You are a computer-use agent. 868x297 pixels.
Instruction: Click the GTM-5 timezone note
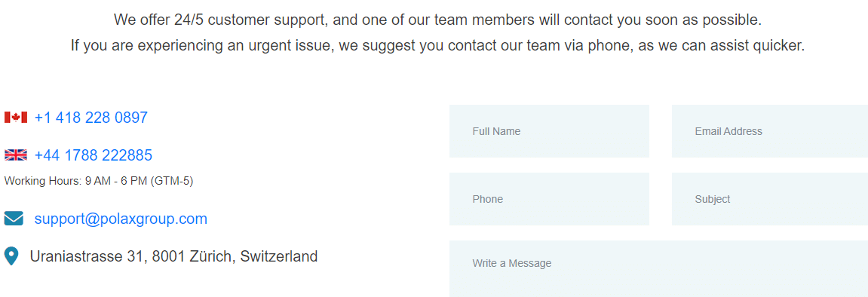[x=172, y=181]
